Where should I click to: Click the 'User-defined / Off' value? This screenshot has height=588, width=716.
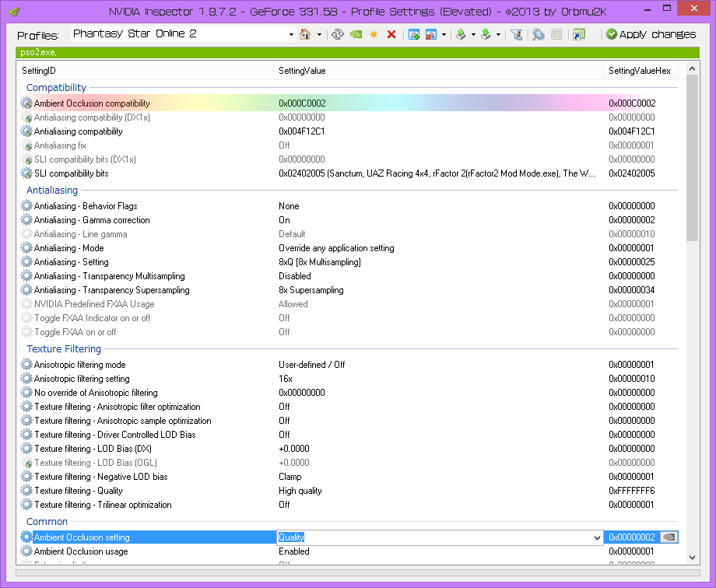(312, 364)
